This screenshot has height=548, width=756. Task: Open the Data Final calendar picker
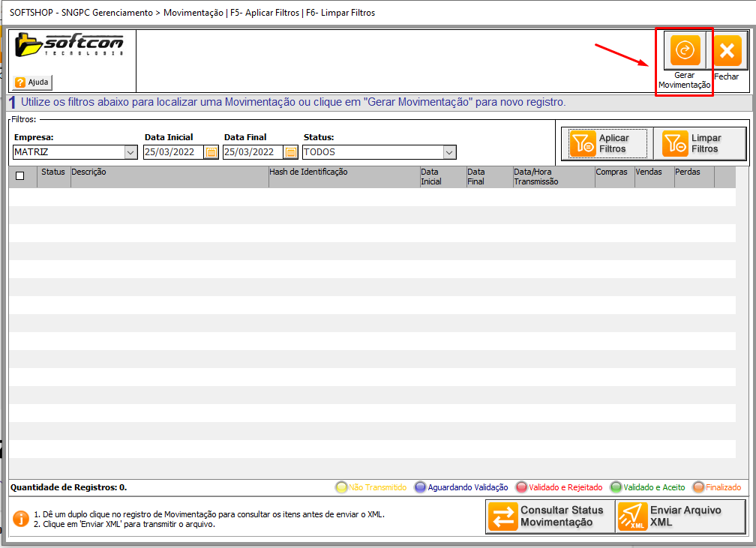point(291,152)
